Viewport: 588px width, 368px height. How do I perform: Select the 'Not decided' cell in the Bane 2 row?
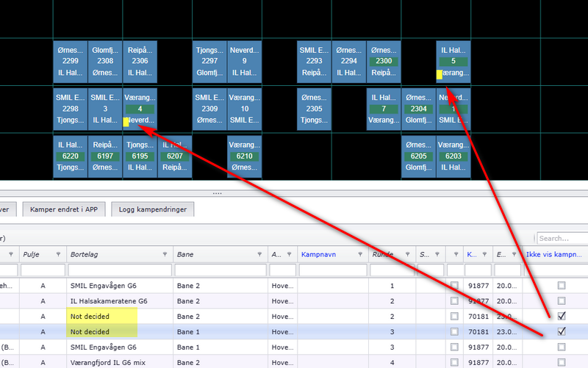120,317
